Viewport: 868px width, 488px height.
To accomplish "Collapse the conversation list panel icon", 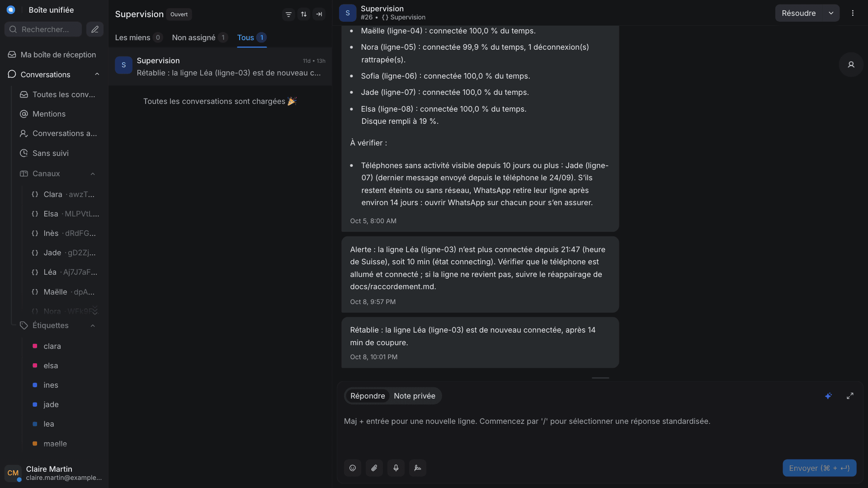I will click(x=319, y=14).
